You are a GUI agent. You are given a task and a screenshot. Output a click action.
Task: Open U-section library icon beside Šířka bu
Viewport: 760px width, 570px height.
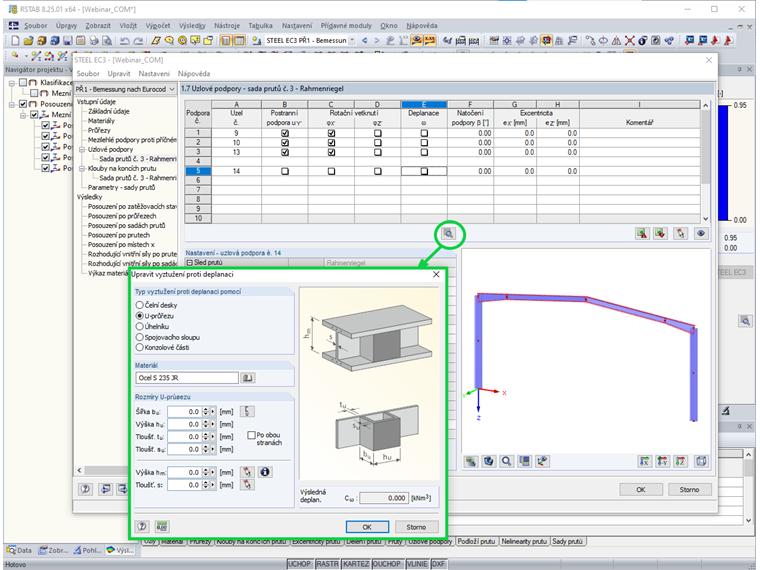(247, 412)
